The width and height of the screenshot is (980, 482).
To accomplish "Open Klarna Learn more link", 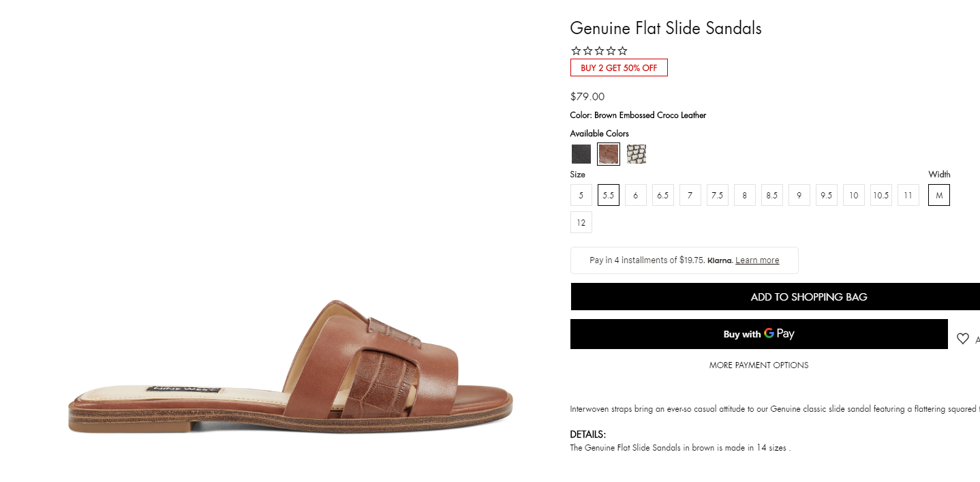I will click(757, 260).
